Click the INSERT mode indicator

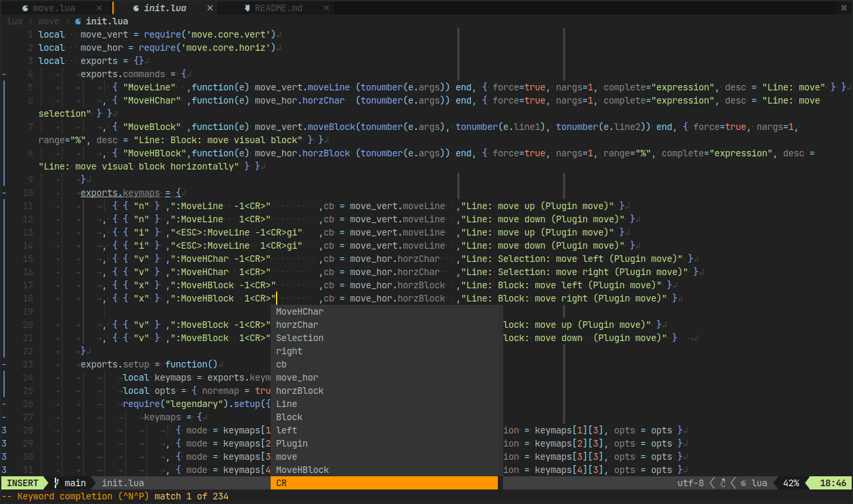(x=22, y=483)
